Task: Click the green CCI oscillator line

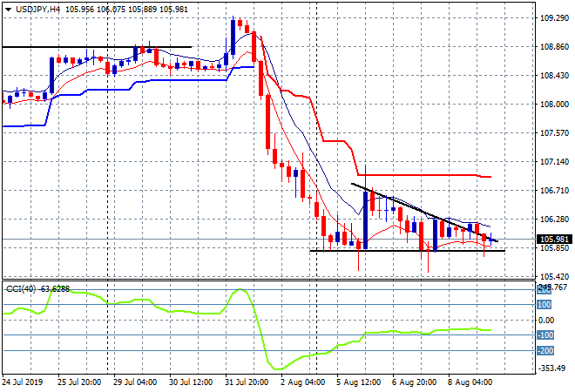Action: [x=174, y=301]
